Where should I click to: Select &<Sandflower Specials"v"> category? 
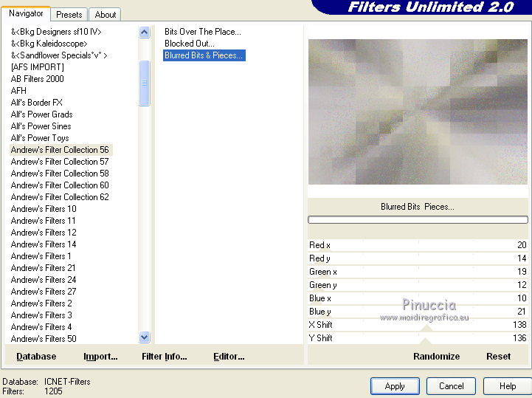(x=59, y=55)
